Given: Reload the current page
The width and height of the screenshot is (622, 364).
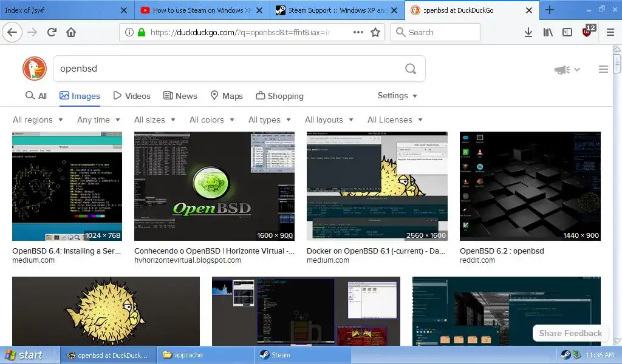Looking at the screenshot, I should click(52, 32).
